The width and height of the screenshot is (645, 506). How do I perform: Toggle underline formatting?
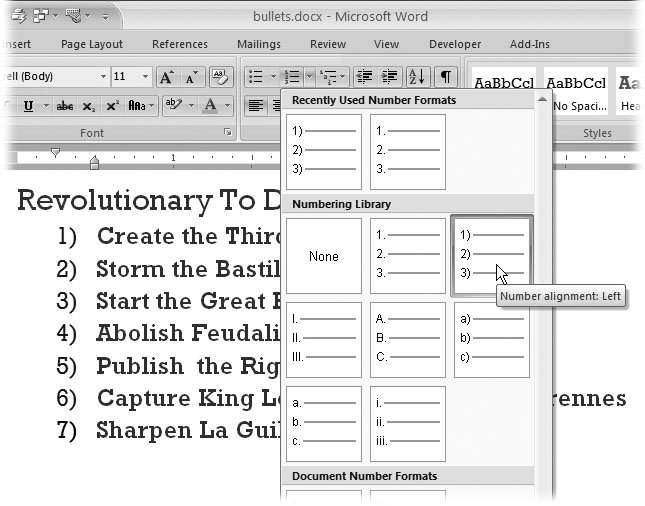click(28, 105)
